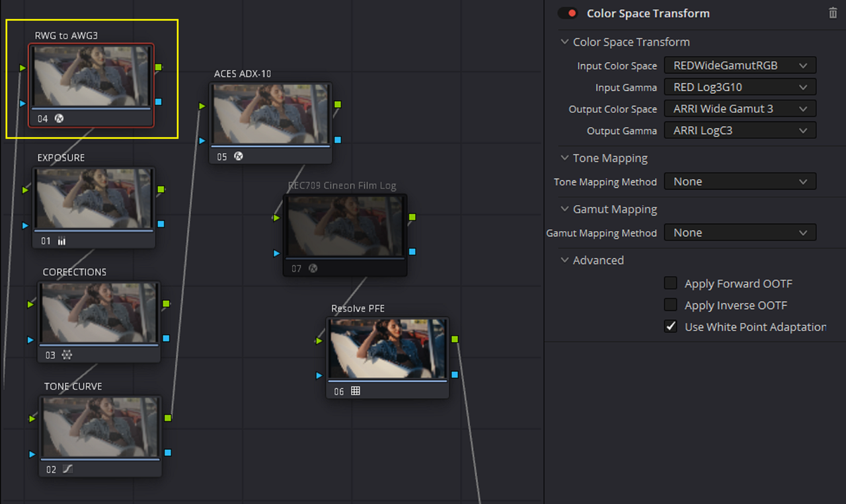Open the Input Gamma dropdown showing RED Log3G10
This screenshot has height=504, width=846.
pos(740,87)
